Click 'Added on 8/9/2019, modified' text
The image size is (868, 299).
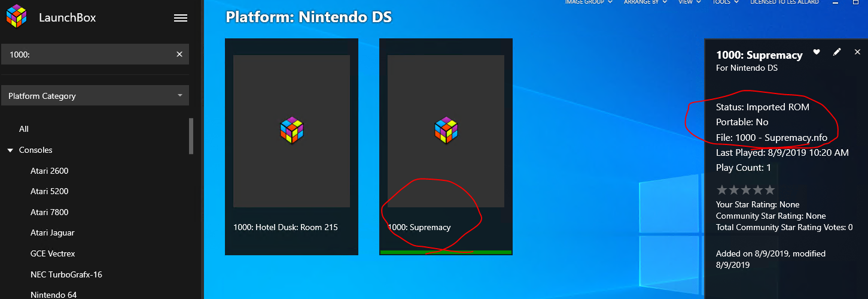(771, 253)
